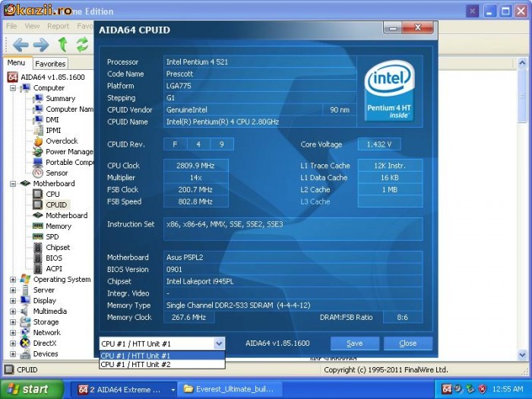Click the IPMI item icon
Viewport: 532px width, 399px height.
coord(39,130)
